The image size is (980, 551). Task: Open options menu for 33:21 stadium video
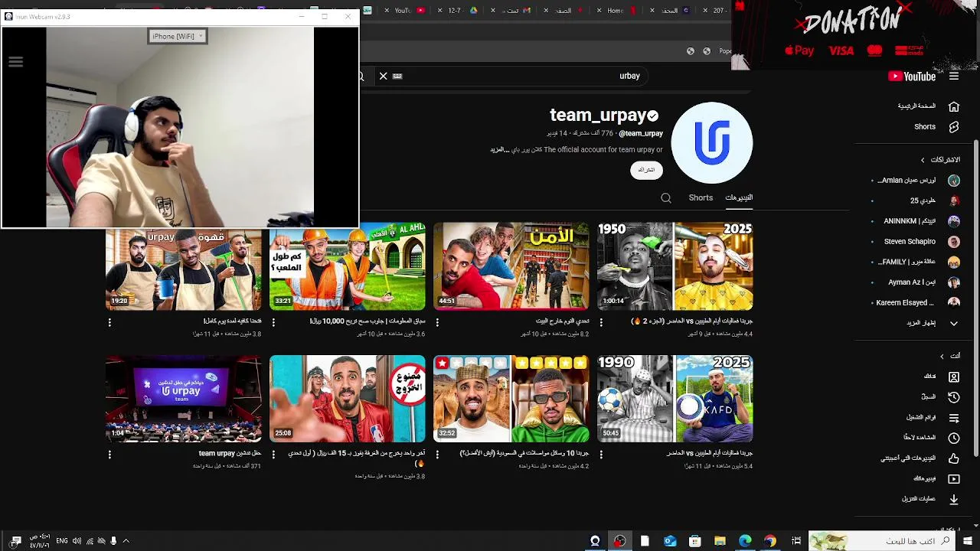click(x=273, y=322)
